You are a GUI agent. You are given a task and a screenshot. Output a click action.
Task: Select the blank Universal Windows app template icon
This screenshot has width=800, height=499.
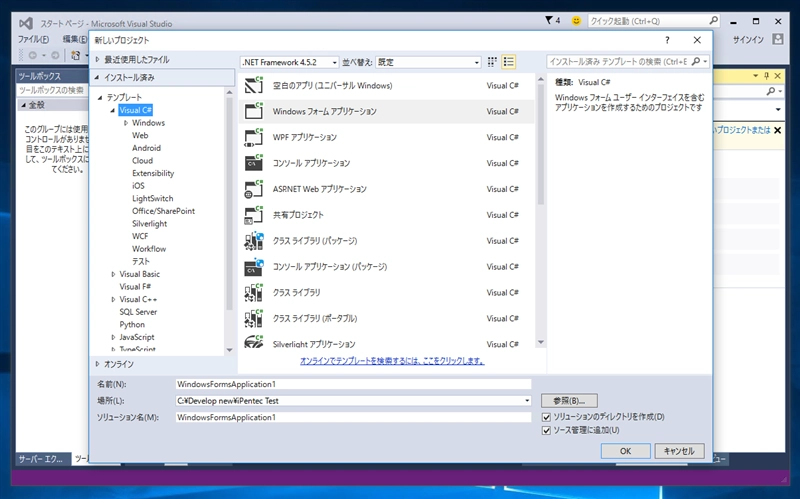point(254,85)
